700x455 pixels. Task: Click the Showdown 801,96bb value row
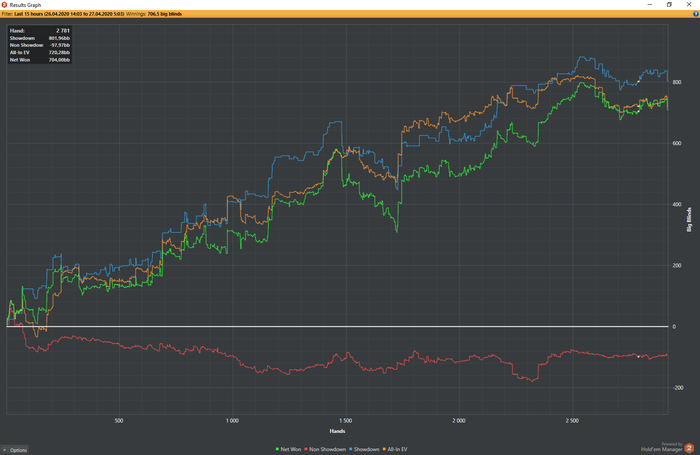(x=40, y=38)
